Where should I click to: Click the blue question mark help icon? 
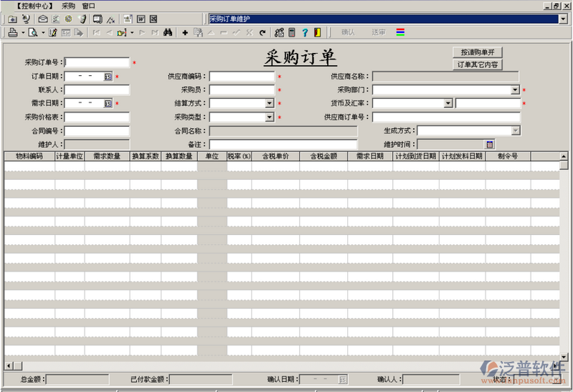click(305, 32)
